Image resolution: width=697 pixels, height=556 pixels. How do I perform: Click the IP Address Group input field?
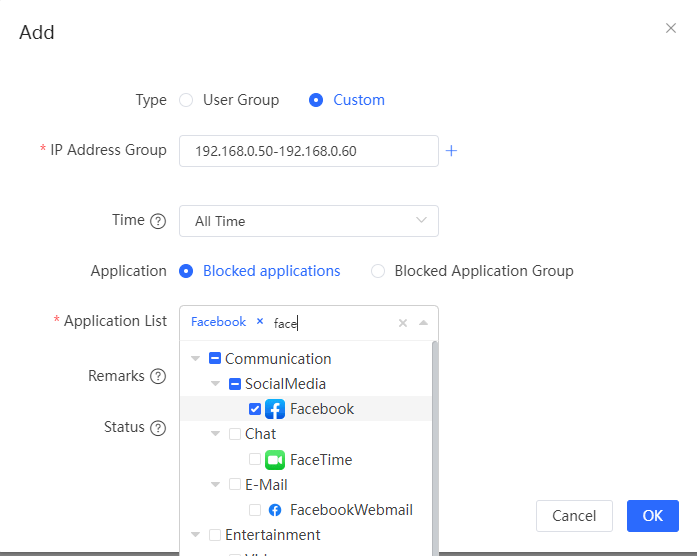(308, 151)
